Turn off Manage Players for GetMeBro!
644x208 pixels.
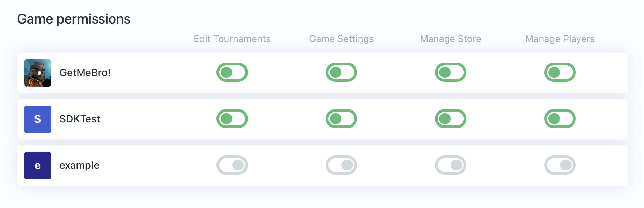tap(560, 72)
